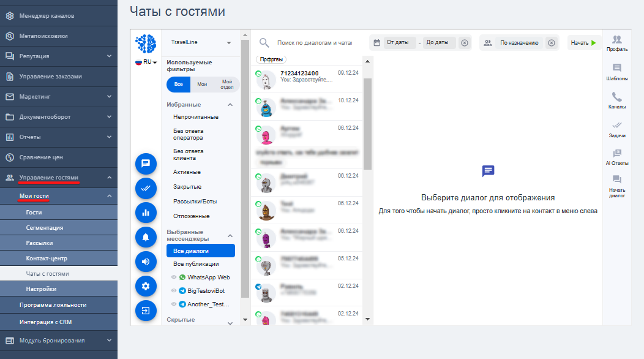Clear the По назначению filter
The width and height of the screenshot is (644, 359).
tap(552, 43)
